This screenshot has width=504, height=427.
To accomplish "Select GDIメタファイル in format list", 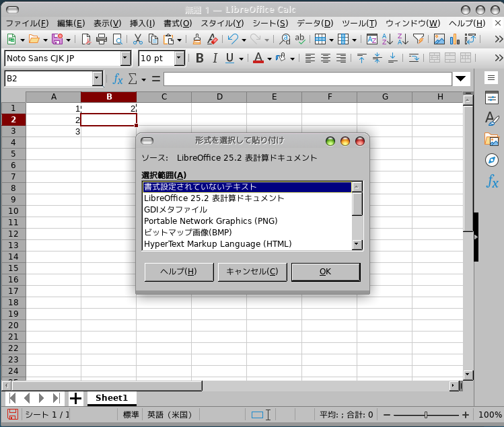I will pos(247,210).
